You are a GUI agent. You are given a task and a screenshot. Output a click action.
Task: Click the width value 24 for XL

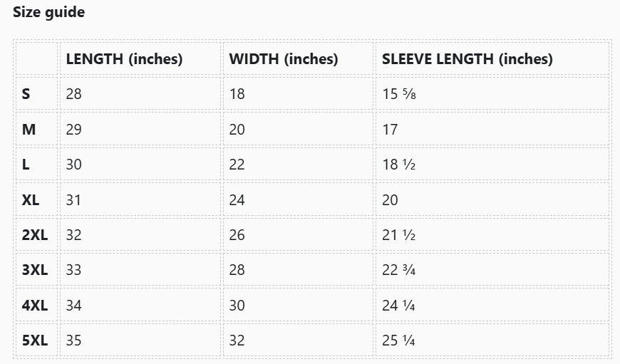(237, 200)
